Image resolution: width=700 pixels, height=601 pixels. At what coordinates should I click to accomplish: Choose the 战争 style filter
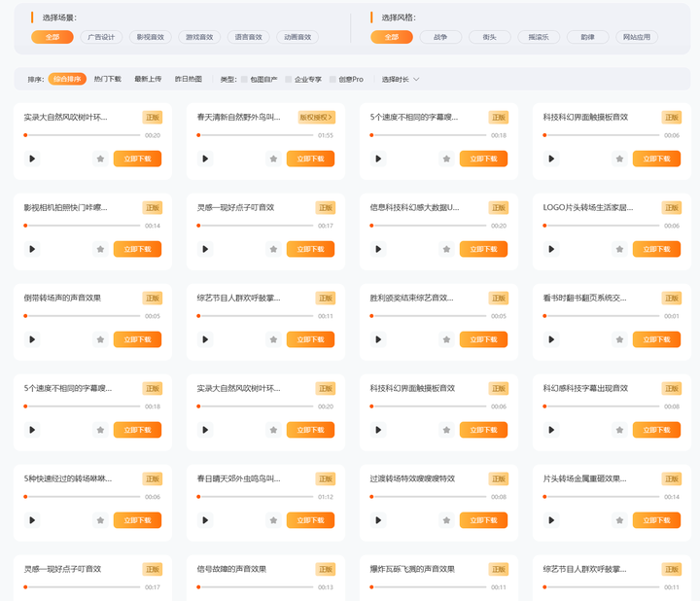(440, 37)
